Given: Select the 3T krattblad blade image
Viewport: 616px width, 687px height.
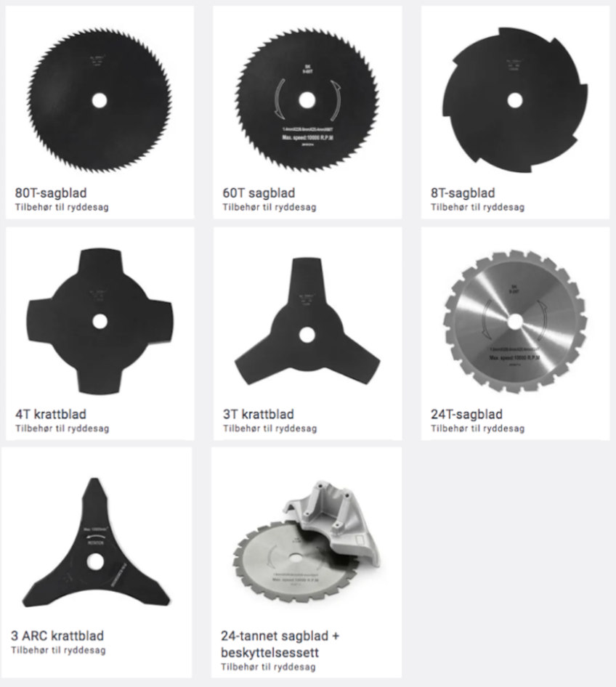Looking at the screenshot, I should [x=307, y=322].
